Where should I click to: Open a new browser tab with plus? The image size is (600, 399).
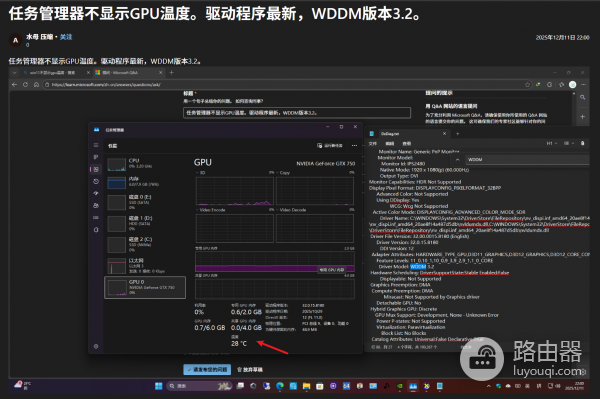pyautogui.click(x=171, y=72)
